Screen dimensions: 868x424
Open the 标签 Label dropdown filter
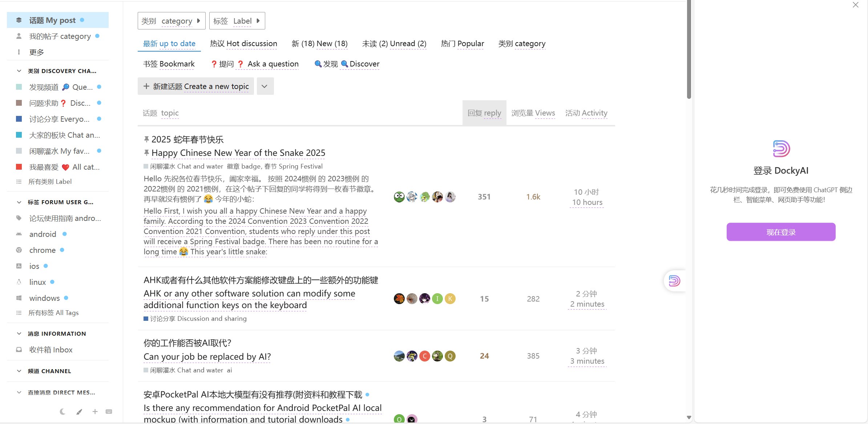click(237, 21)
